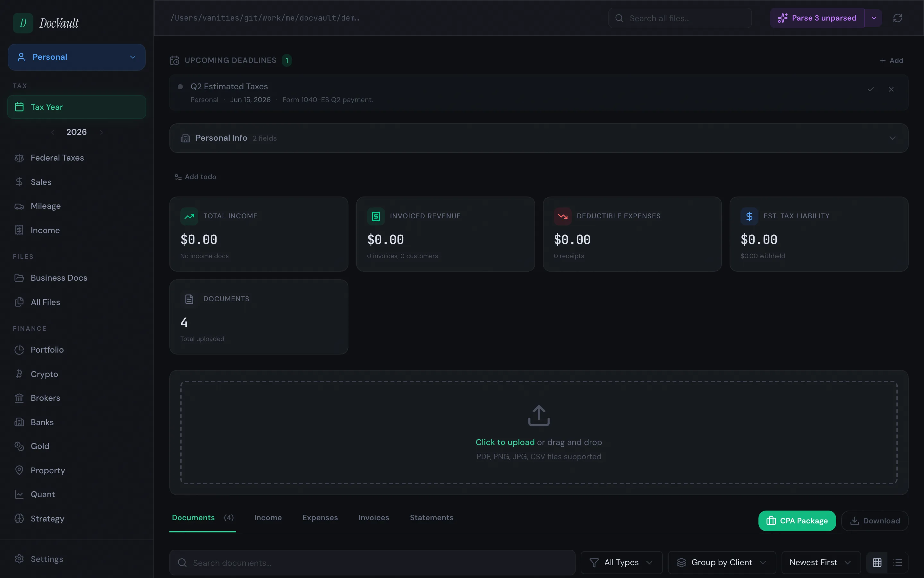
Task: Click the Invoiced Revenue receipt icon
Action: (x=376, y=216)
